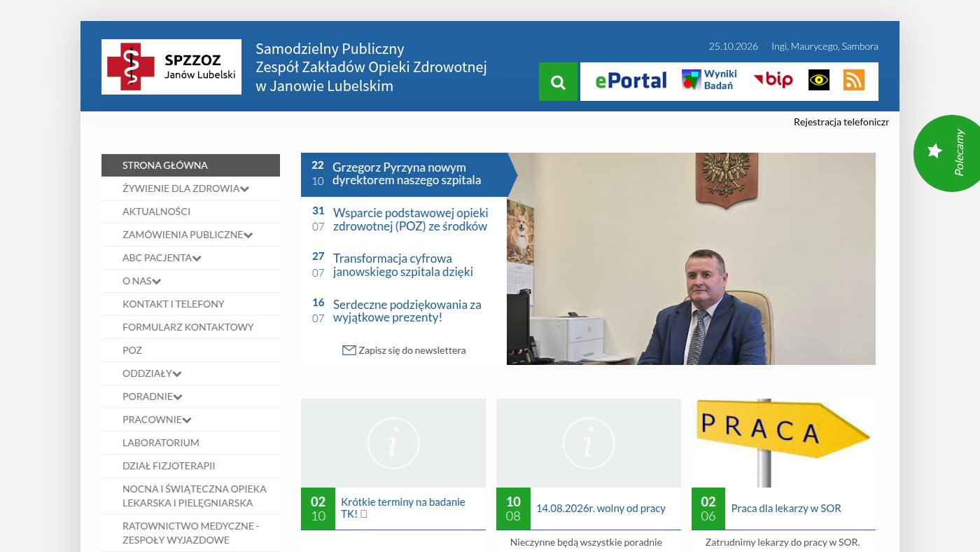The height and width of the screenshot is (552, 980).
Task: Open DZIAŁ FIZJOTERAPII menu item
Action: pyautogui.click(x=190, y=466)
